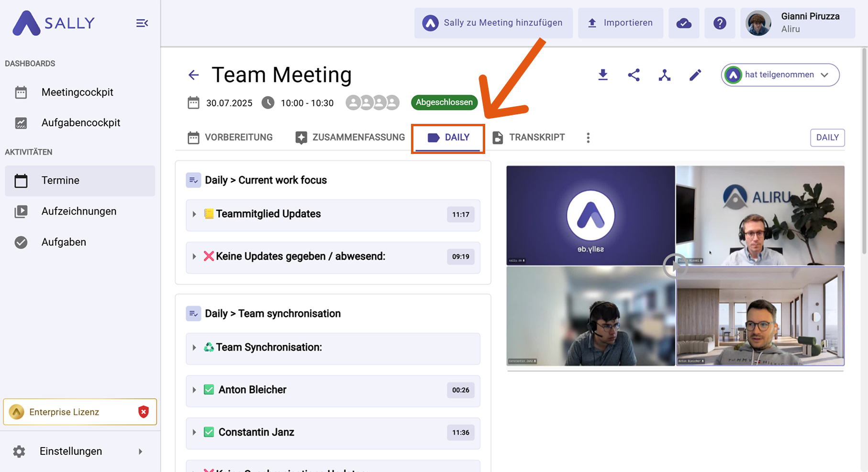The height and width of the screenshot is (472, 868).
Task: Click the Daily > Team synchronisation icon
Action: 193,314
